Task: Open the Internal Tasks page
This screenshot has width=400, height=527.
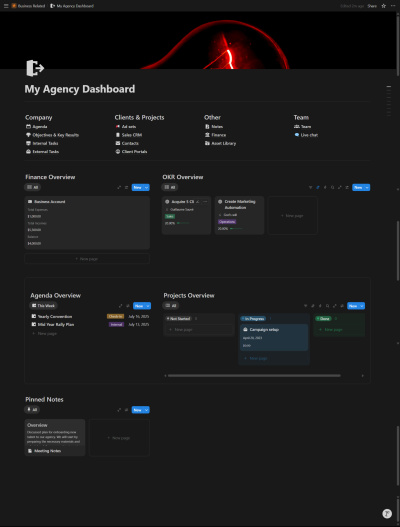Action: (42, 144)
